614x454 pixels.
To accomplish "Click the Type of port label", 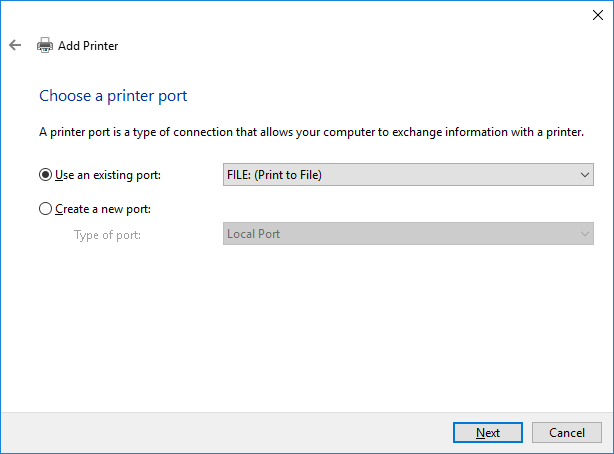I will (x=107, y=234).
